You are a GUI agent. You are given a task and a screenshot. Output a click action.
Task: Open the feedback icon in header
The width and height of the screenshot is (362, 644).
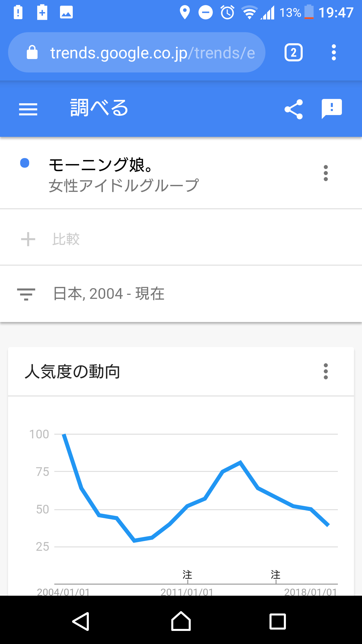(332, 109)
